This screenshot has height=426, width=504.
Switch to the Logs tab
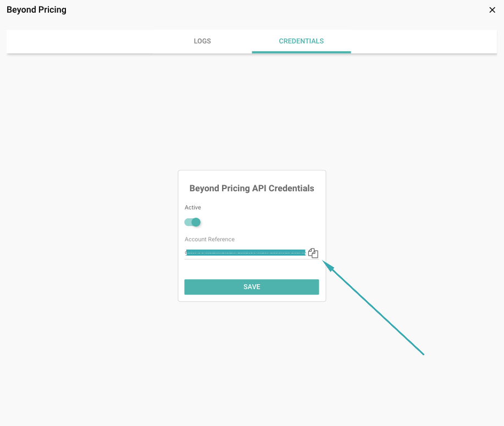[x=202, y=41]
